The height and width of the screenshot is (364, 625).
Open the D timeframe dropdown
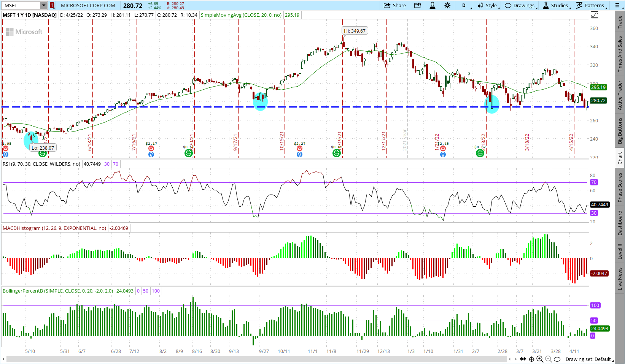click(465, 5)
